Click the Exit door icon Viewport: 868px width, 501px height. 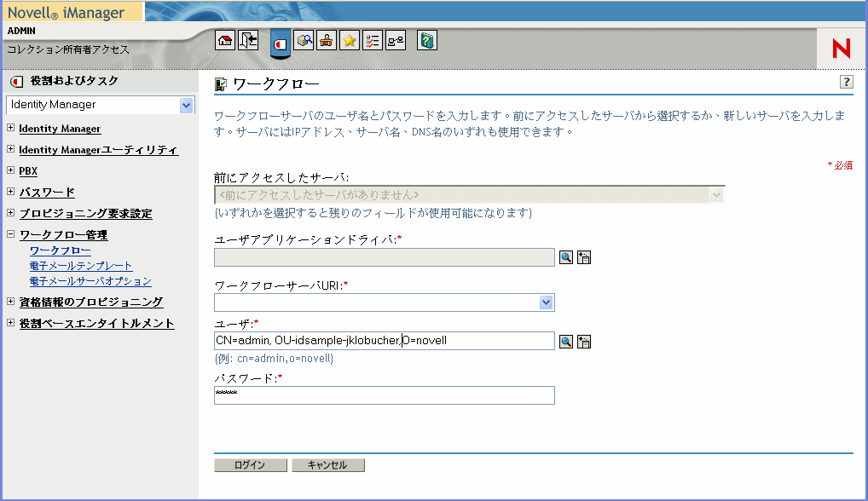(248, 41)
